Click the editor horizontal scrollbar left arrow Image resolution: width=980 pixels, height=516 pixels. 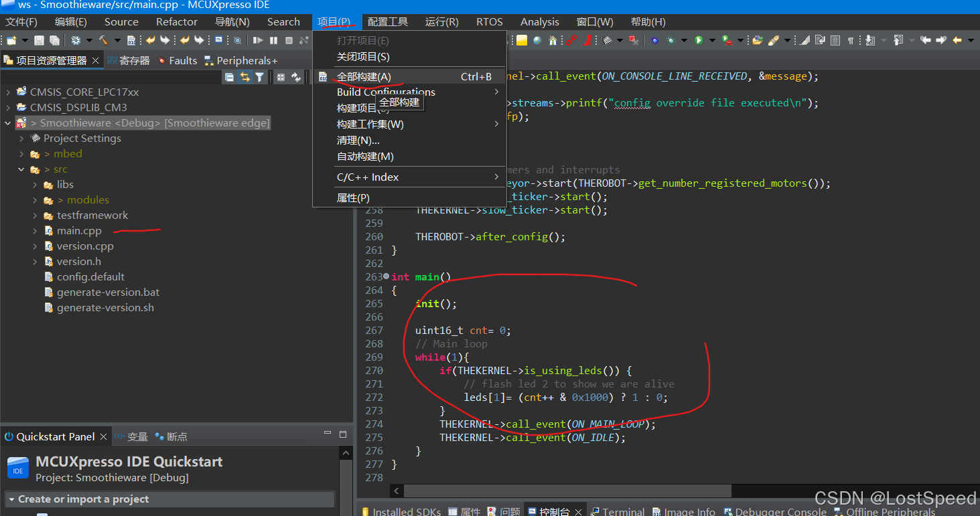click(397, 491)
